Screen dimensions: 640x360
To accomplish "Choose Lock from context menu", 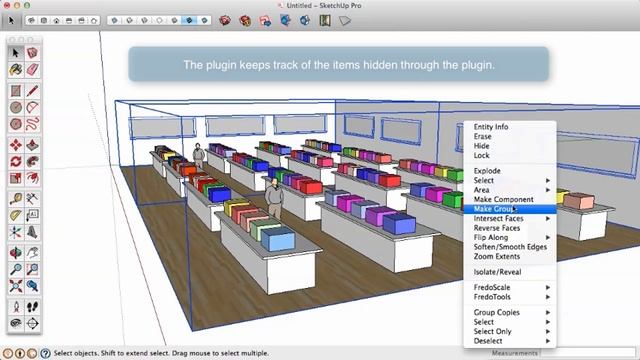I will 510,155.
